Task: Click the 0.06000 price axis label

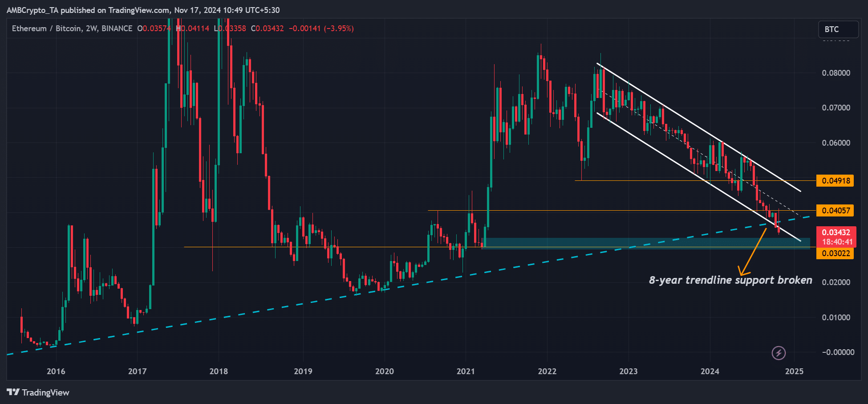Action: pos(836,143)
